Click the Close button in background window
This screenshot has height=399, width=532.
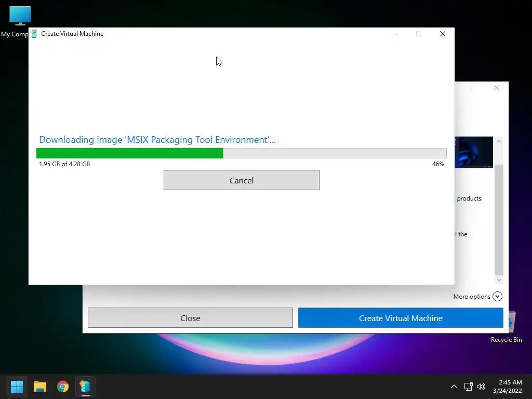point(190,318)
